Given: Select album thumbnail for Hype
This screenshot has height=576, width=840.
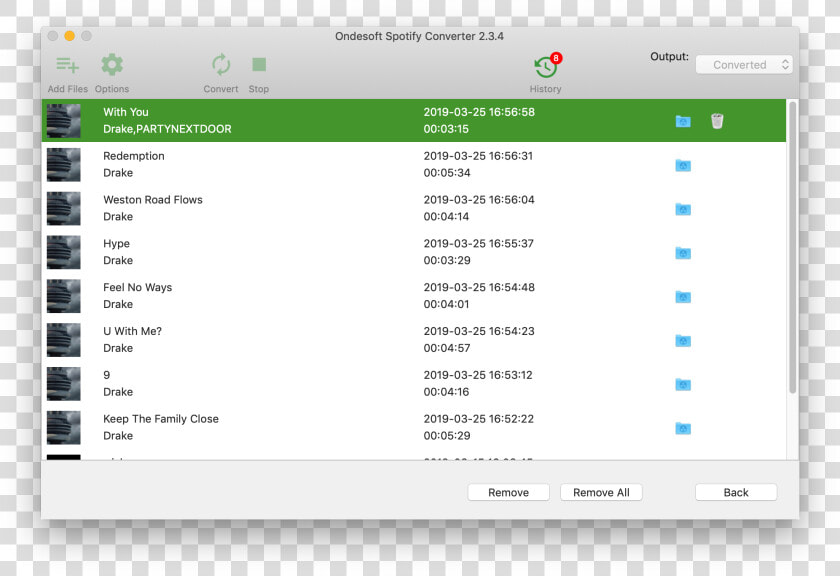Looking at the screenshot, I should click(64, 252).
